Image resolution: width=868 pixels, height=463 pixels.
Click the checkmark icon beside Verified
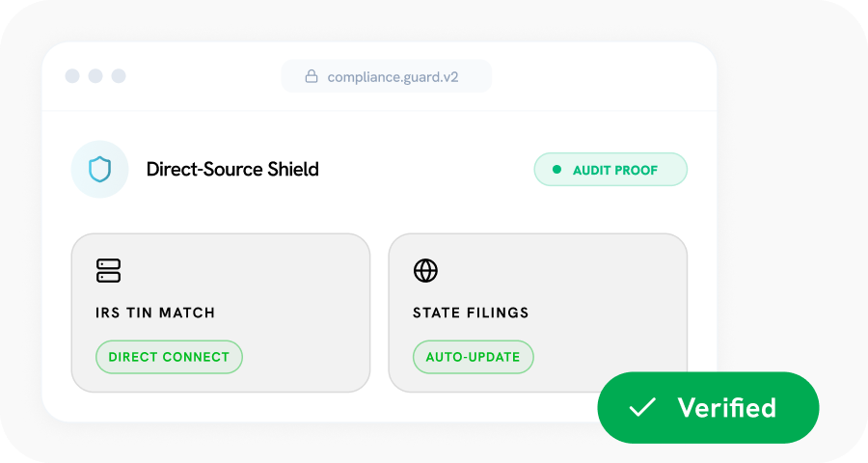(x=642, y=408)
